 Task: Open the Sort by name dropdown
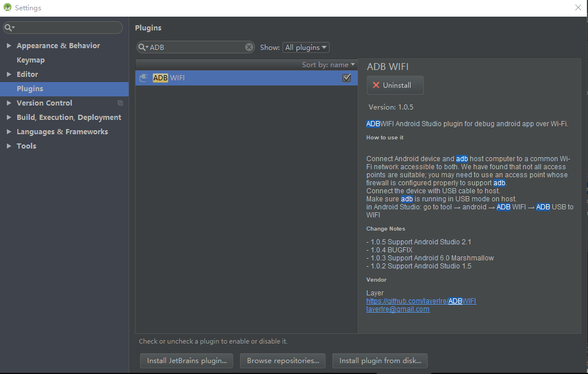click(x=328, y=65)
